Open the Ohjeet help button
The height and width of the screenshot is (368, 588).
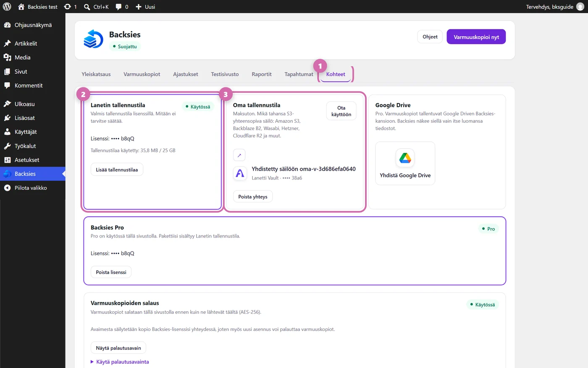coord(430,37)
